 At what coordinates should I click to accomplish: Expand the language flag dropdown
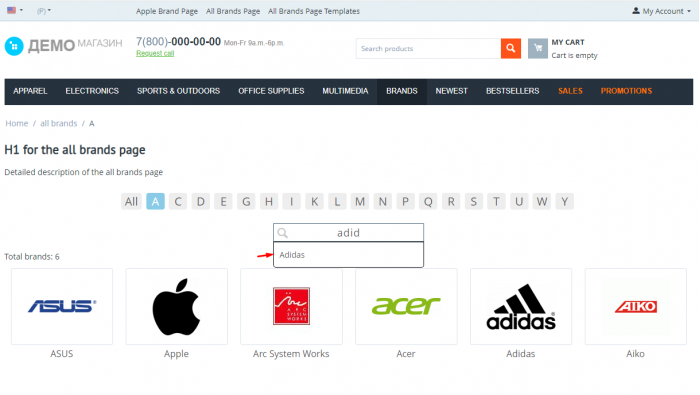coord(15,10)
